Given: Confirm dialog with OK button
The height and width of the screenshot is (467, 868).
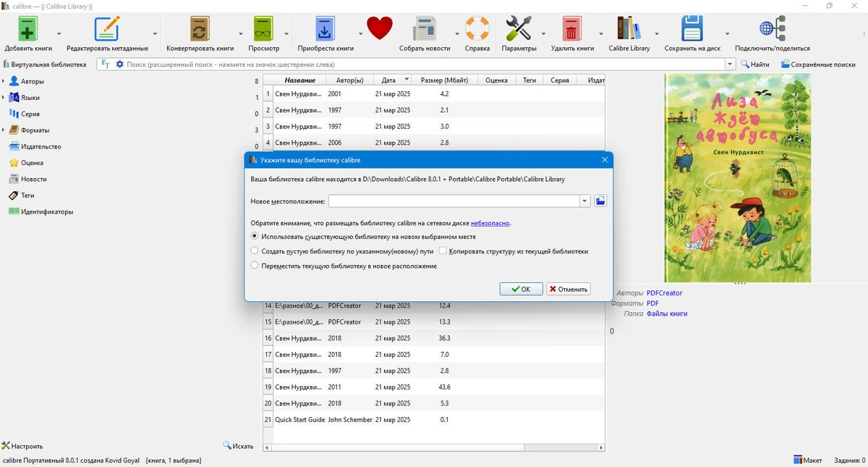Looking at the screenshot, I should click(x=521, y=289).
